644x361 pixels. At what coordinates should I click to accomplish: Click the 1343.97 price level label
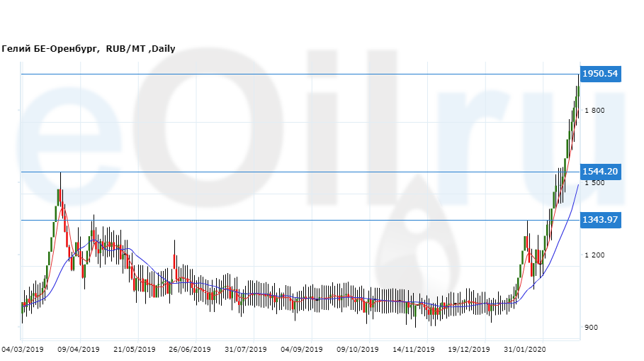(x=600, y=220)
